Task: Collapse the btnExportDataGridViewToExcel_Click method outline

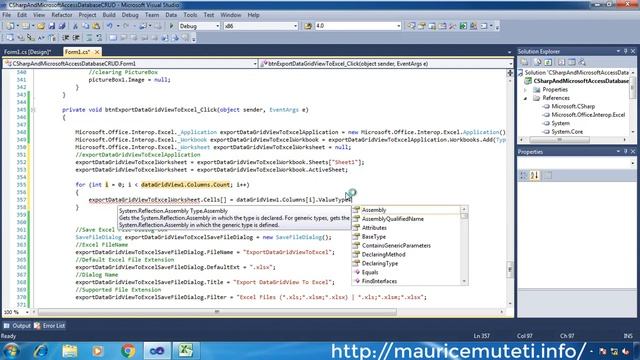Action: tap(33, 110)
